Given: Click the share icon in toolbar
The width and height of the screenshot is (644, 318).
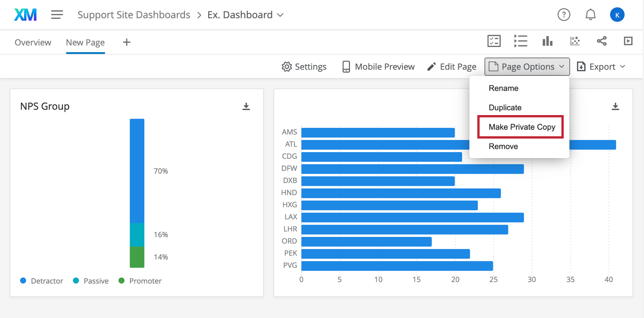Looking at the screenshot, I should [x=602, y=41].
